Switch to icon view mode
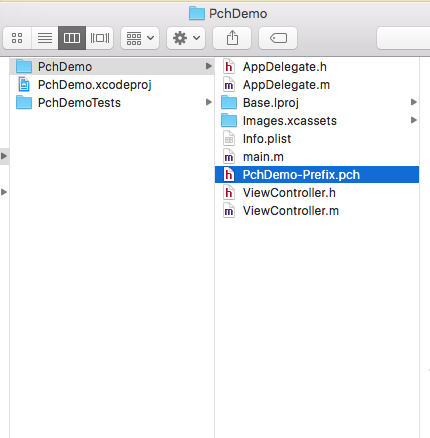The width and height of the screenshot is (430, 438). 17,38
